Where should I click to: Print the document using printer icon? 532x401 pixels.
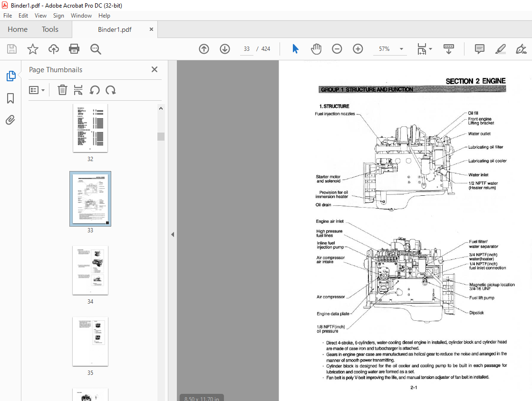tap(74, 49)
